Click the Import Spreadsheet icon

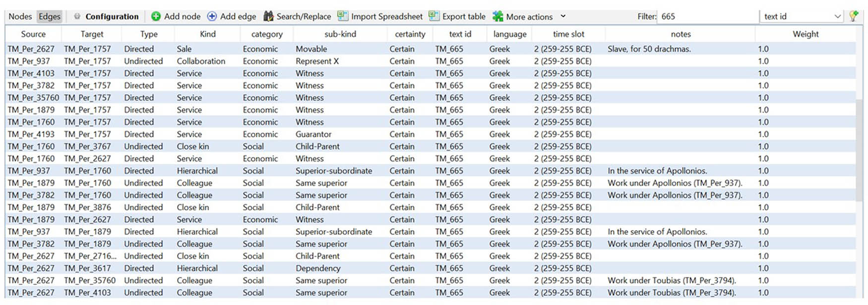343,16
